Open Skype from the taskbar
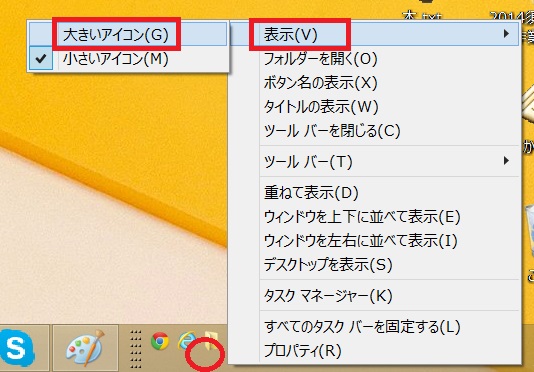 tap(17, 348)
